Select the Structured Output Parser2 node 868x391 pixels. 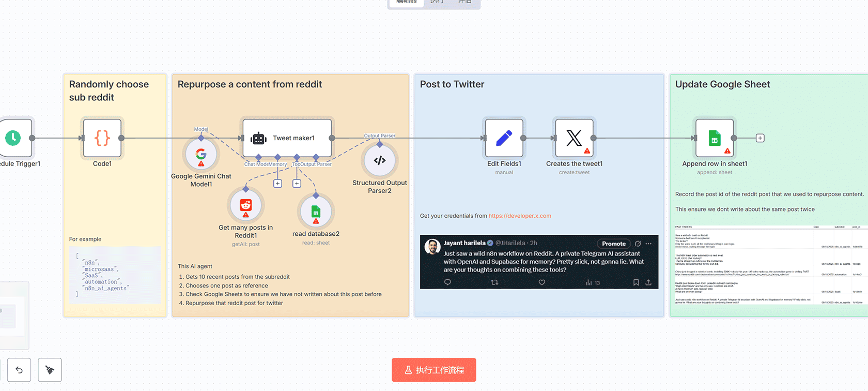pyautogui.click(x=380, y=160)
